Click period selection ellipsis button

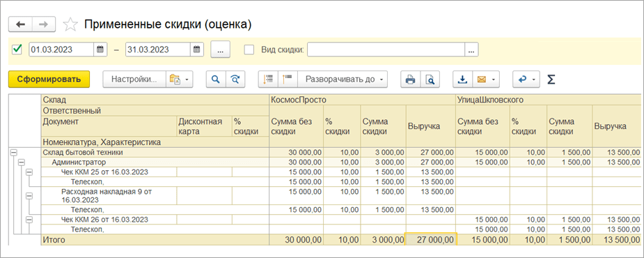click(221, 50)
